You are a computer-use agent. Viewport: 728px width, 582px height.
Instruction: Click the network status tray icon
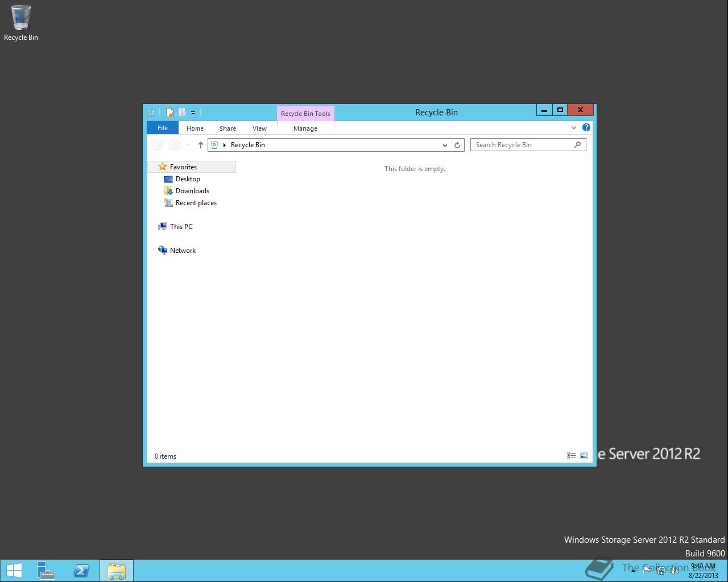point(661,571)
